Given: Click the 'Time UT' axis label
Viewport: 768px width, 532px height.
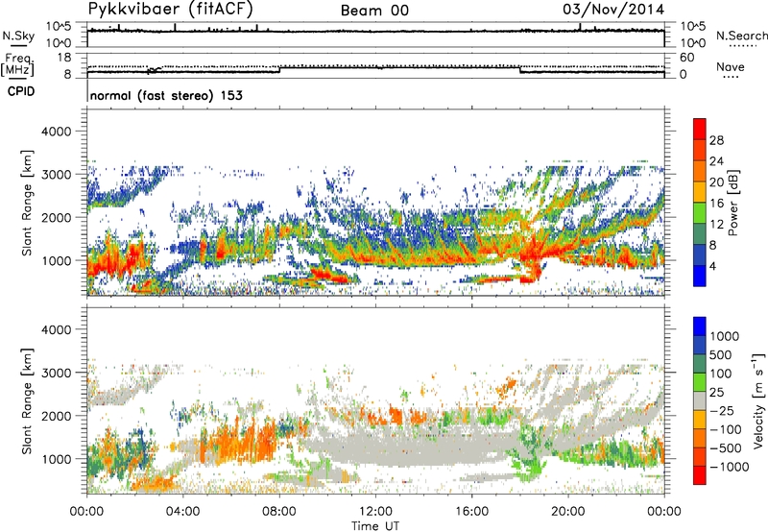Looking at the screenshot, I should pos(375,526).
